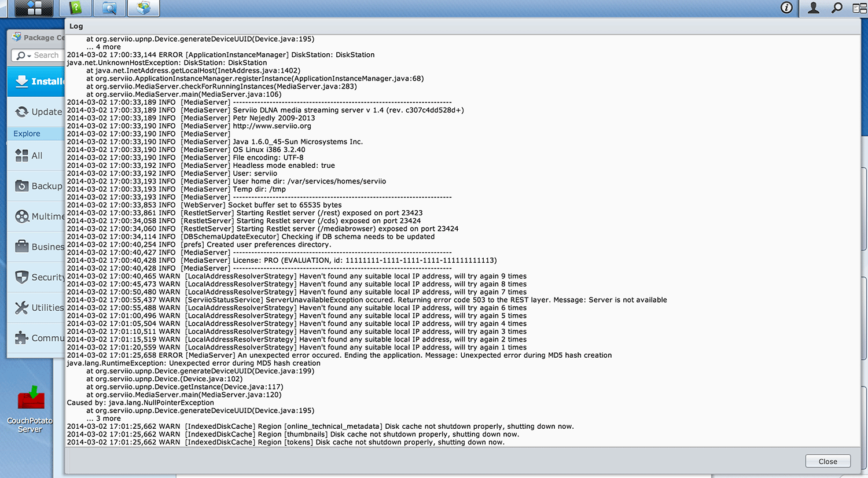This screenshot has width=868, height=478.
Task: Select the '(/mediabrowser) exposed on port 23424' line
Action: pos(263,229)
